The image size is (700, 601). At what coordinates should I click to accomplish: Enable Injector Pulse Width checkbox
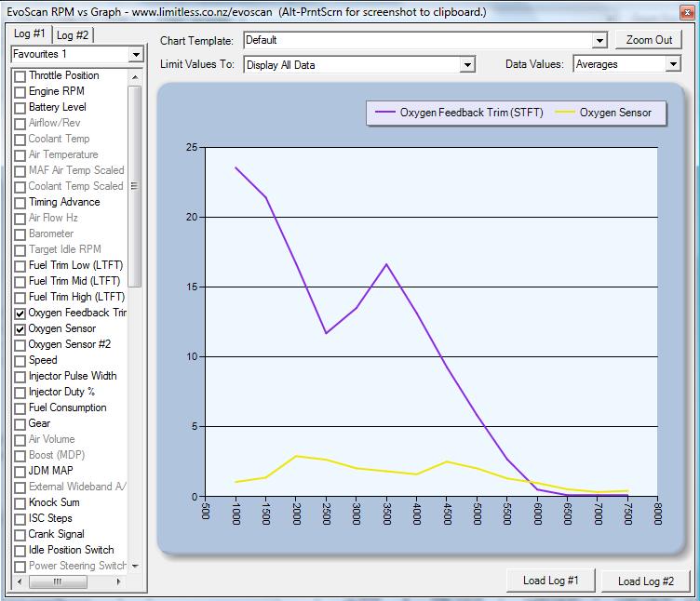pos(20,377)
